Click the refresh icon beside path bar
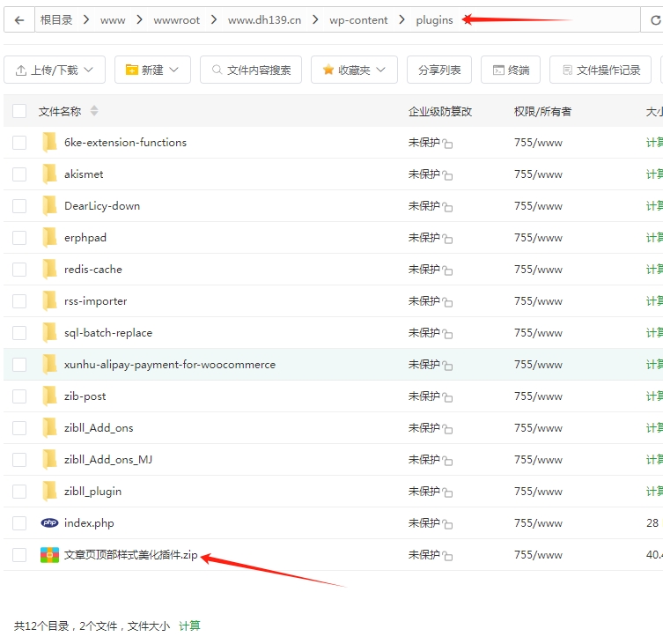Screen dimensions: 663x644 point(655,20)
